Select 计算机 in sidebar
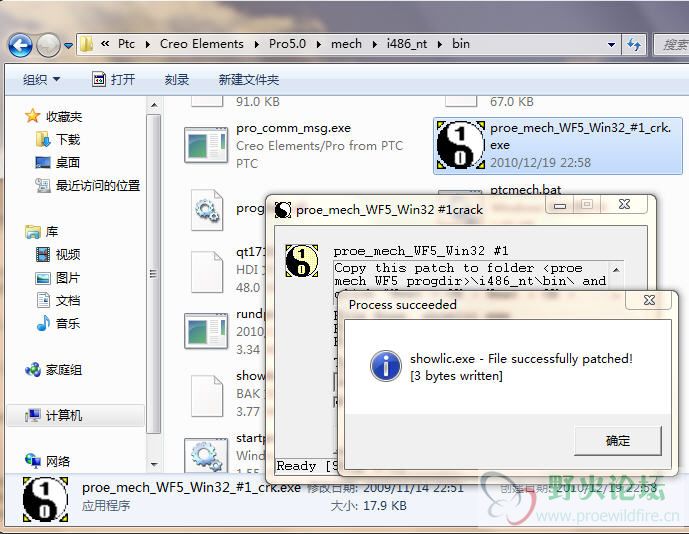The height and width of the screenshot is (534, 689). pyautogui.click(x=64, y=415)
